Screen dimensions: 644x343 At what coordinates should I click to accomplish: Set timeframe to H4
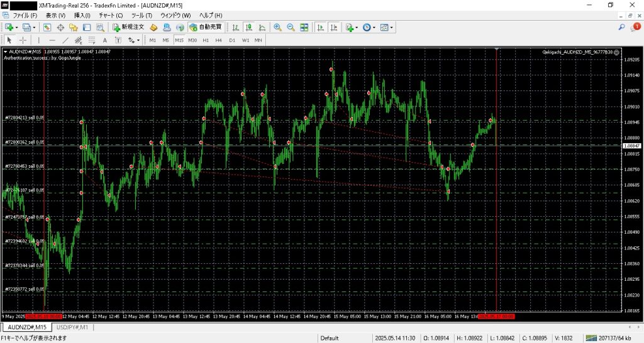pyautogui.click(x=218, y=40)
